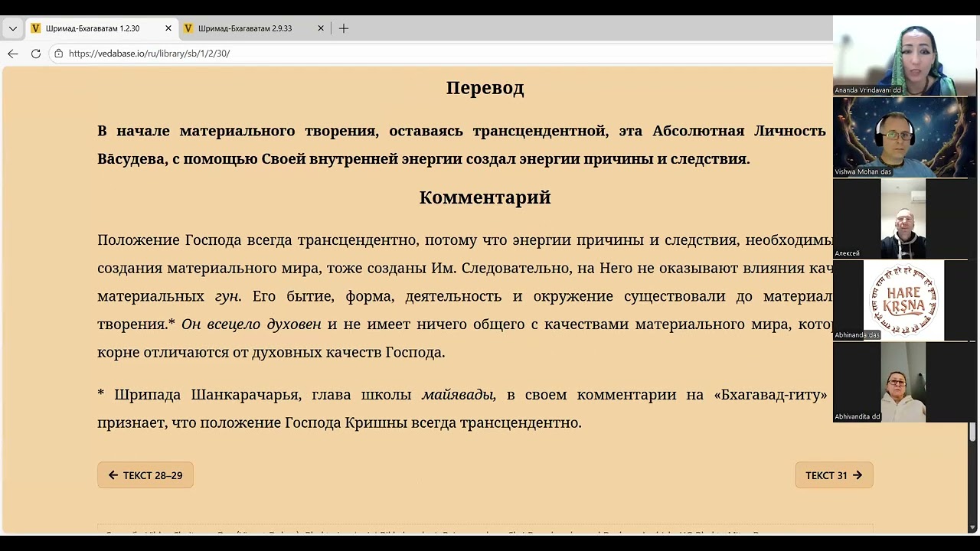
Task: Click the Перевод heading
Action: [485, 88]
